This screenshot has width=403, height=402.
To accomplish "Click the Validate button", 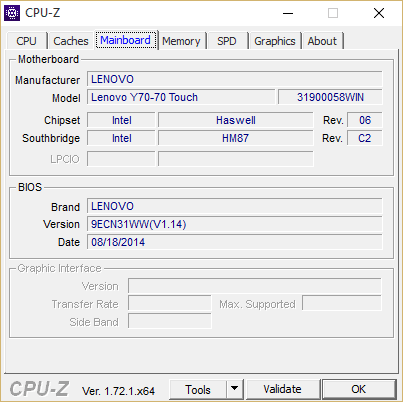I will 282,389.
